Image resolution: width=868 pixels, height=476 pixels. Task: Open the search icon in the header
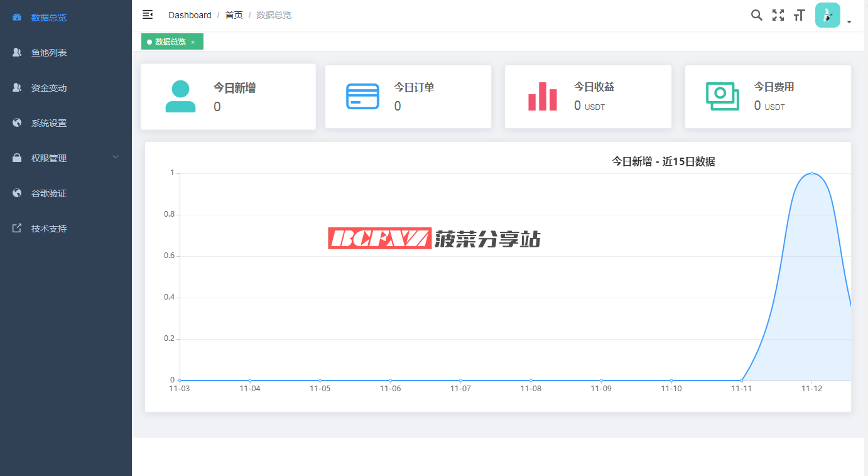tap(757, 15)
